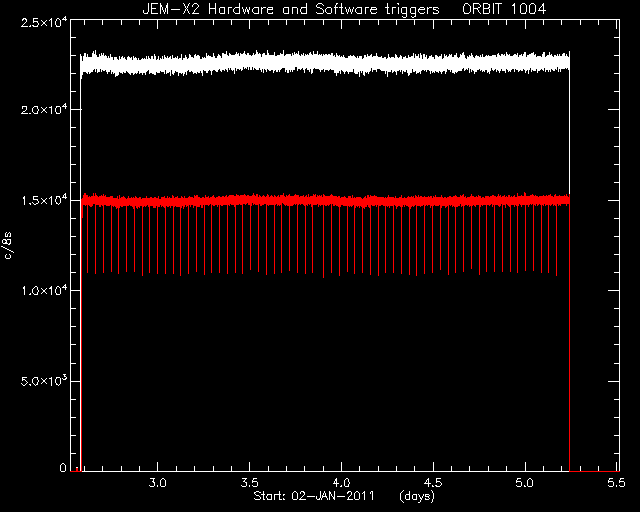Click the white vertical drop line near day 5.25
This screenshot has height=512, width=640.
click(x=569, y=131)
